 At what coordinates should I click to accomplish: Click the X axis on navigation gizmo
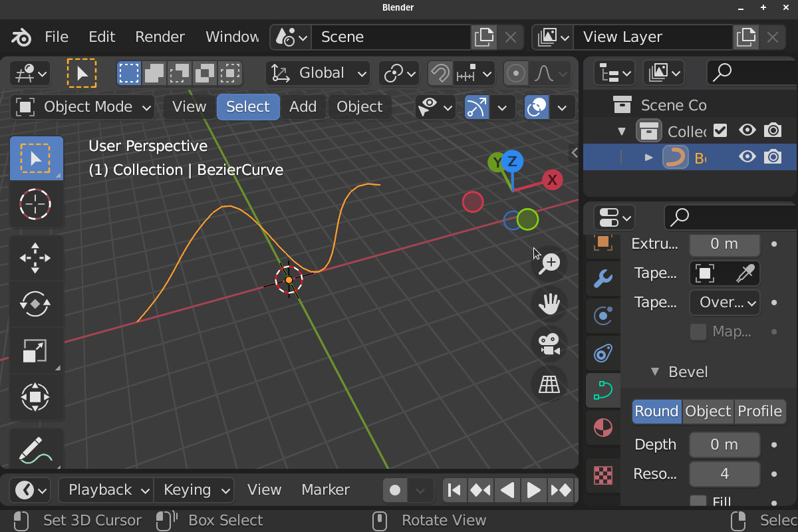(x=552, y=180)
